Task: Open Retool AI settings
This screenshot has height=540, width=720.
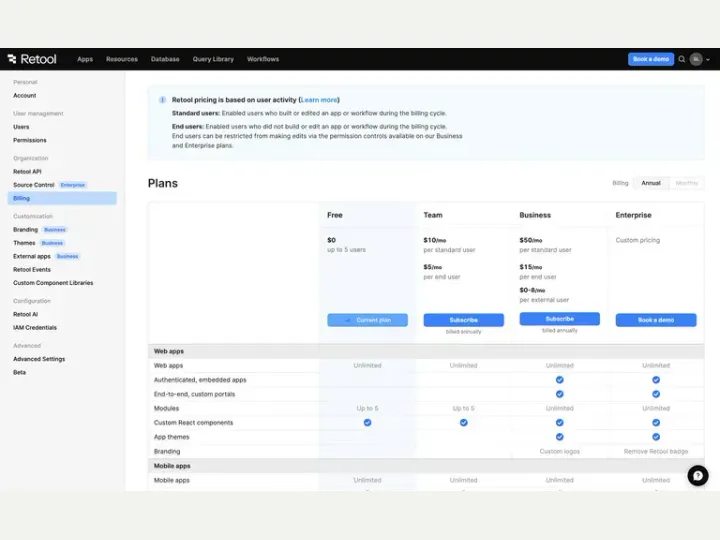Action: [25, 314]
